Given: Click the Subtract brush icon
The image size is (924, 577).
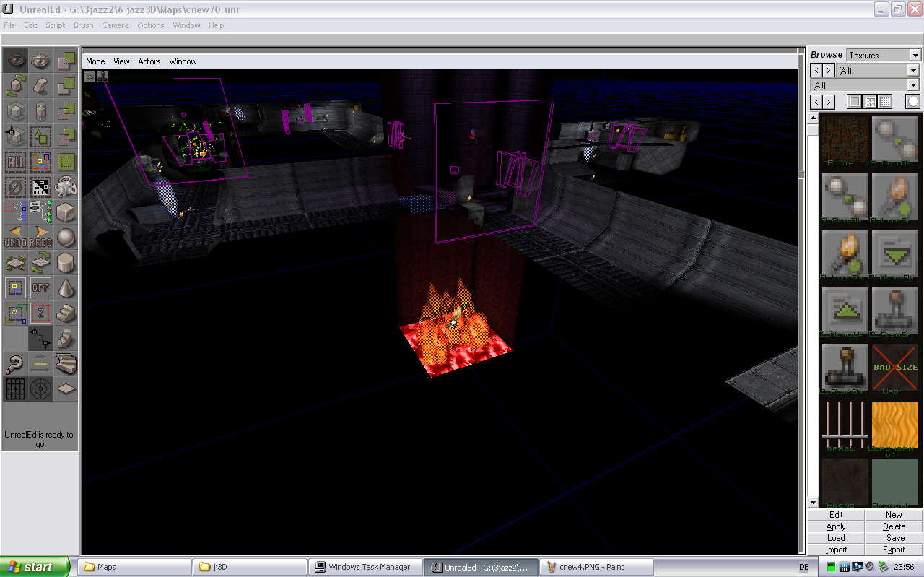Looking at the screenshot, I should 66,86.
